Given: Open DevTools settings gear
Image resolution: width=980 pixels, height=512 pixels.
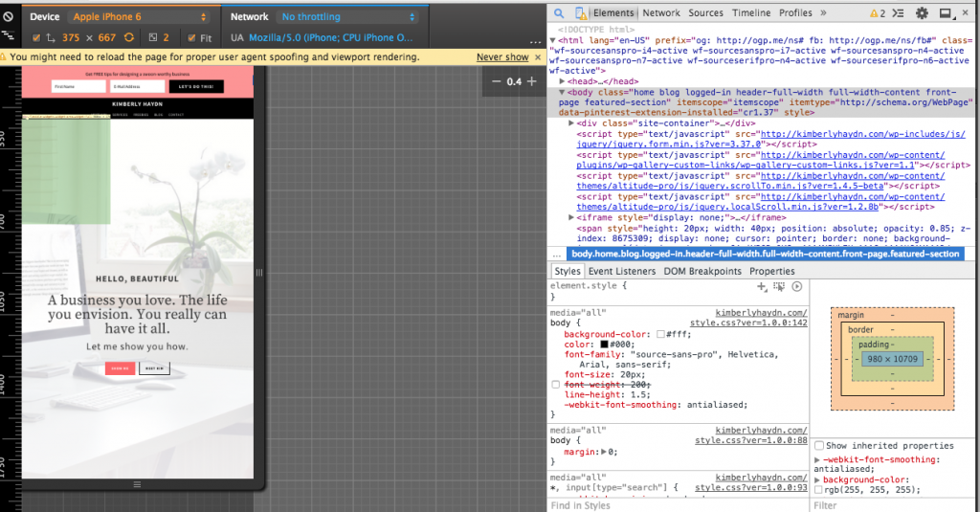Looking at the screenshot, I should (922, 13).
